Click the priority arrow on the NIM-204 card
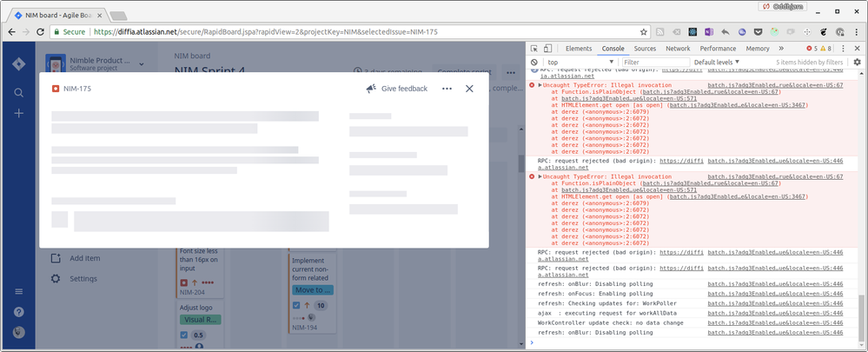868x352 pixels. [195, 282]
